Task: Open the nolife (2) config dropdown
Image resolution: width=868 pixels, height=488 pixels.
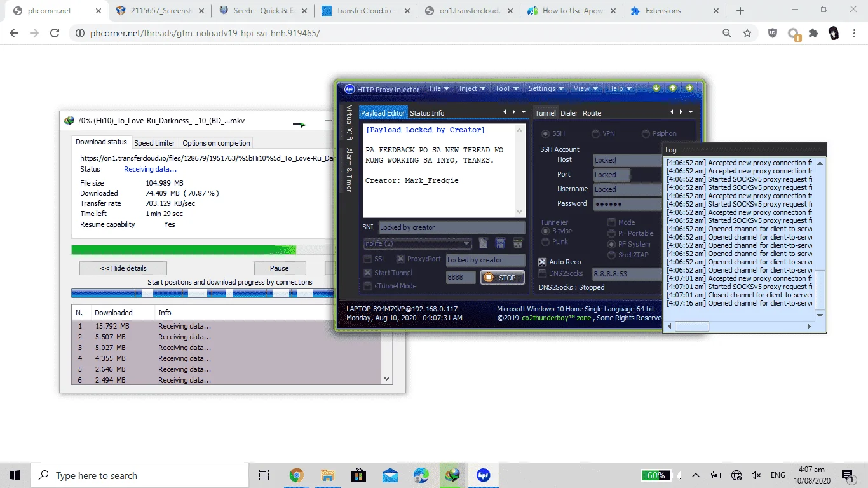Action: coord(417,243)
